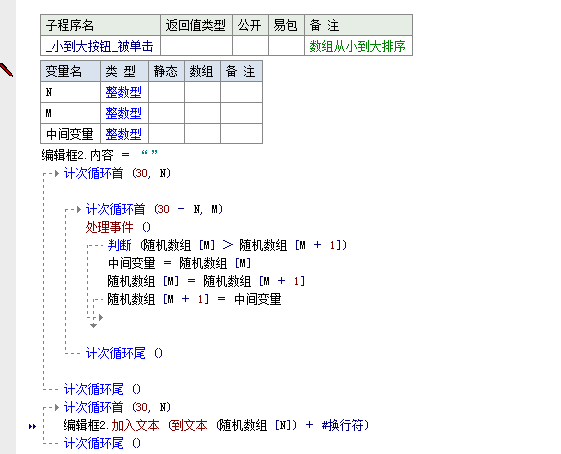Click the final 计次循环尾 () statement
The image size is (561, 454).
coord(102,443)
